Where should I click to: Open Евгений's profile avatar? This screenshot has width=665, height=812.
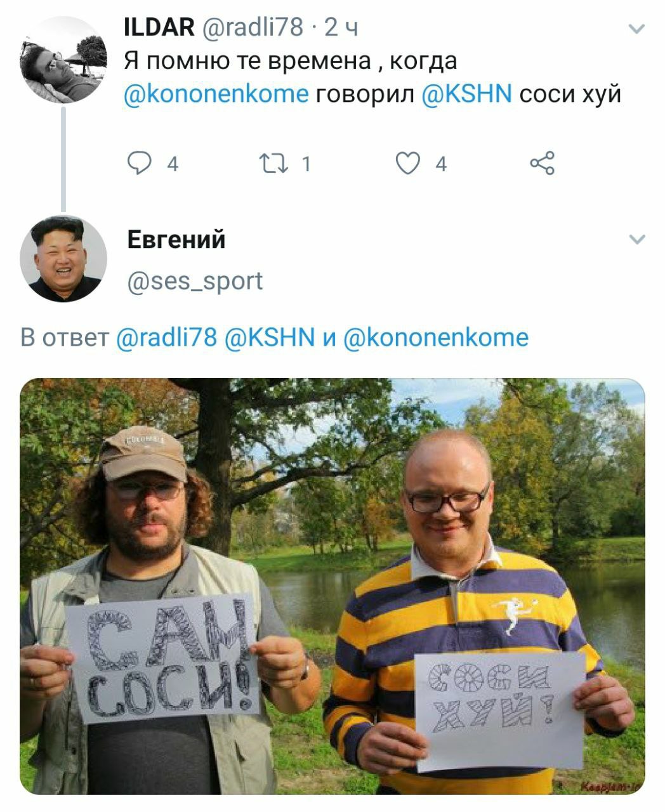pyautogui.click(x=63, y=259)
